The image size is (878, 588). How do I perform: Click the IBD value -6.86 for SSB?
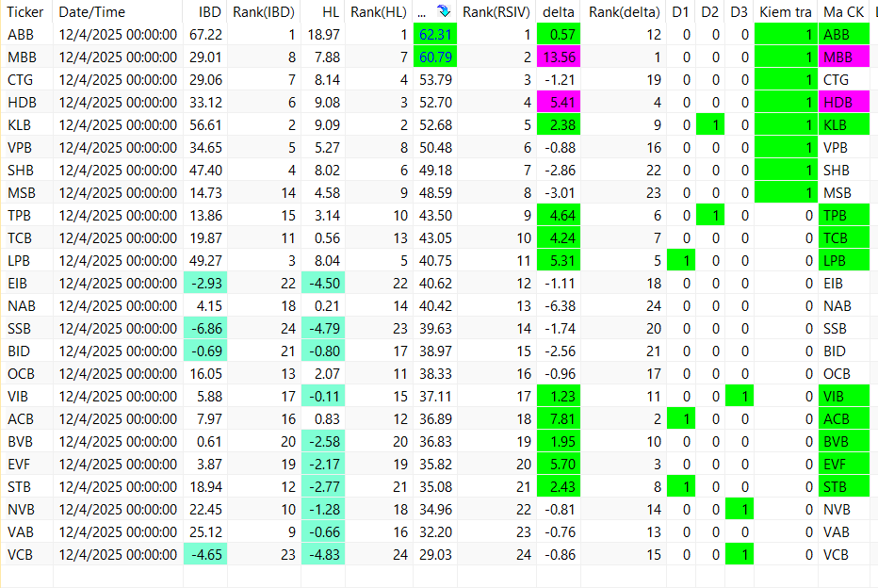[205, 329]
